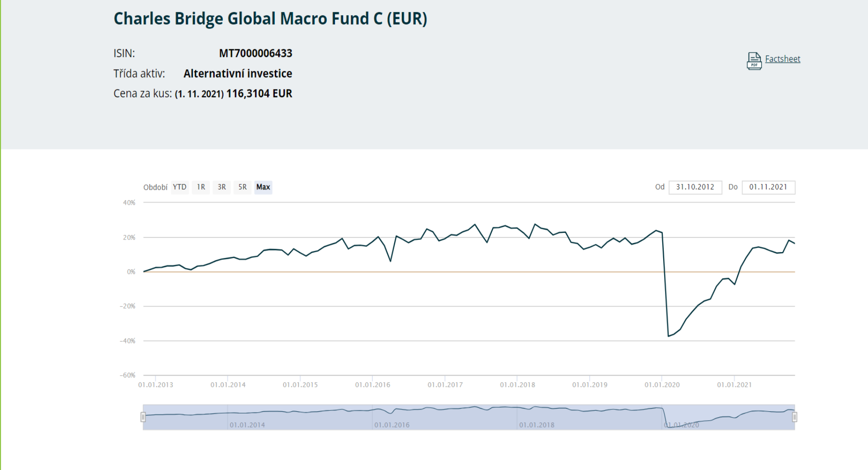Select the Max period button
The width and height of the screenshot is (868, 470).
(x=263, y=187)
